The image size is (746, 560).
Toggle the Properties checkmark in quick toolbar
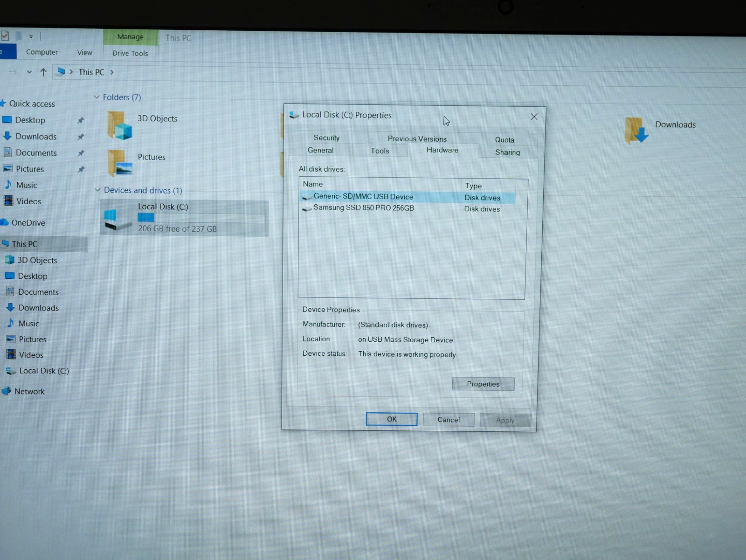click(x=5, y=35)
